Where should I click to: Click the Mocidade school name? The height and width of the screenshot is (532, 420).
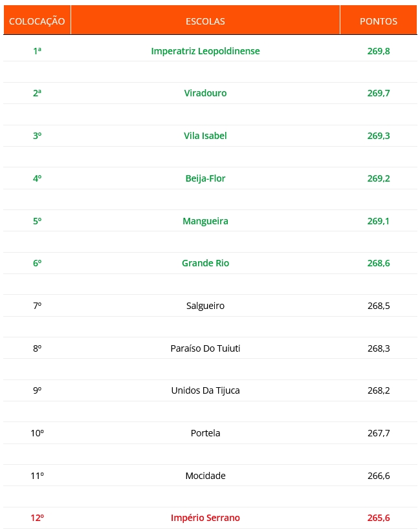coord(205,476)
